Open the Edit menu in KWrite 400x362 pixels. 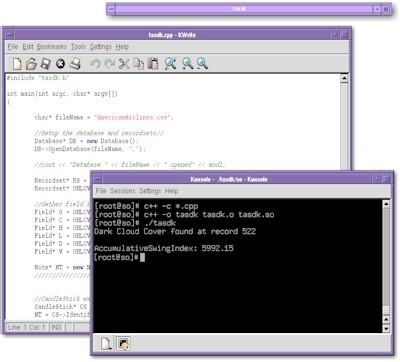coord(28,47)
